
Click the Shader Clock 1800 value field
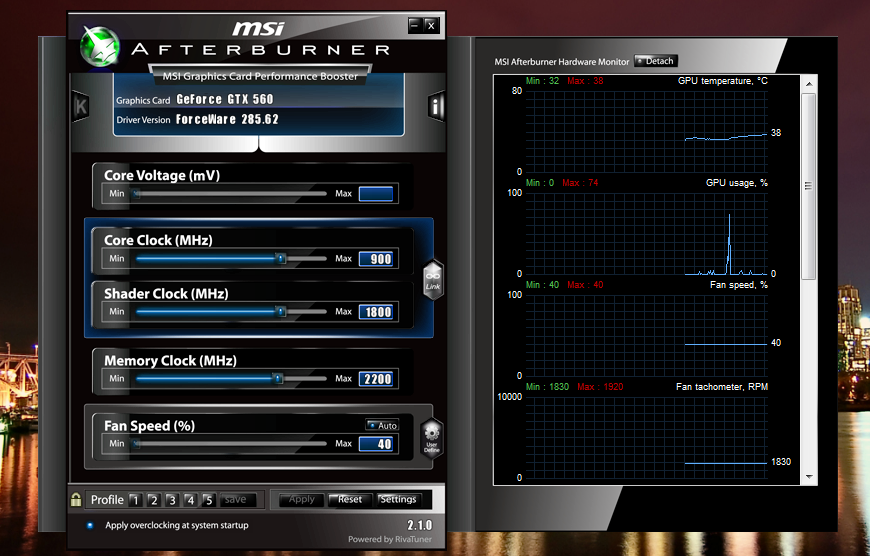tap(376, 312)
